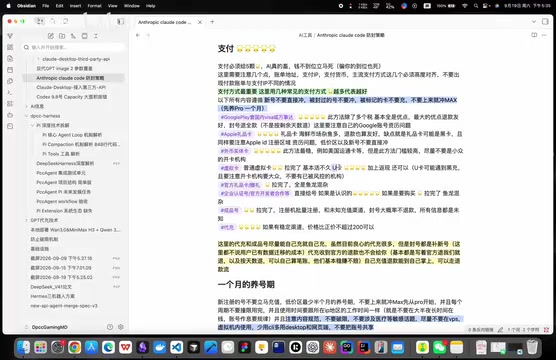Image resolution: width=556 pixels, height=360 pixels.
Task: Click the #代充 tag
Action: (227, 227)
